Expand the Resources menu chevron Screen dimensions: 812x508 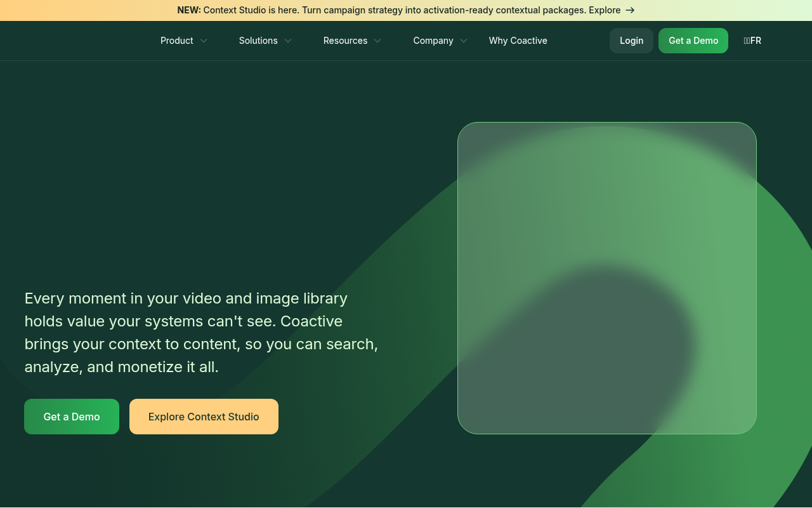[377, 41]
